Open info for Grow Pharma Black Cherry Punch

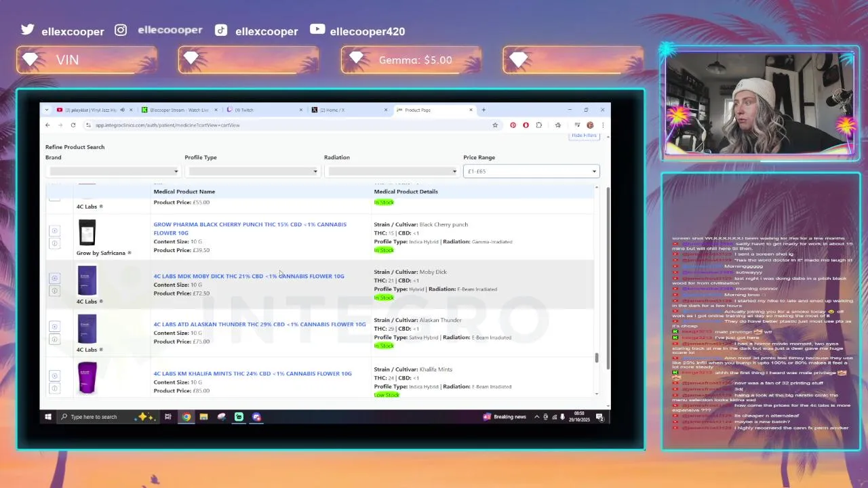[x=55, y=243]
